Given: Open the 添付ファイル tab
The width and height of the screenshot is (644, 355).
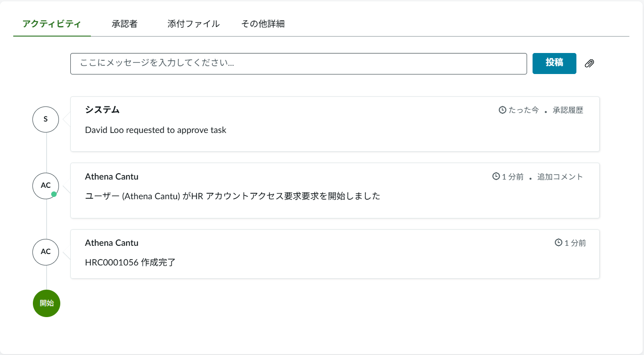Looking at the screenshot, I should point(193,24).
